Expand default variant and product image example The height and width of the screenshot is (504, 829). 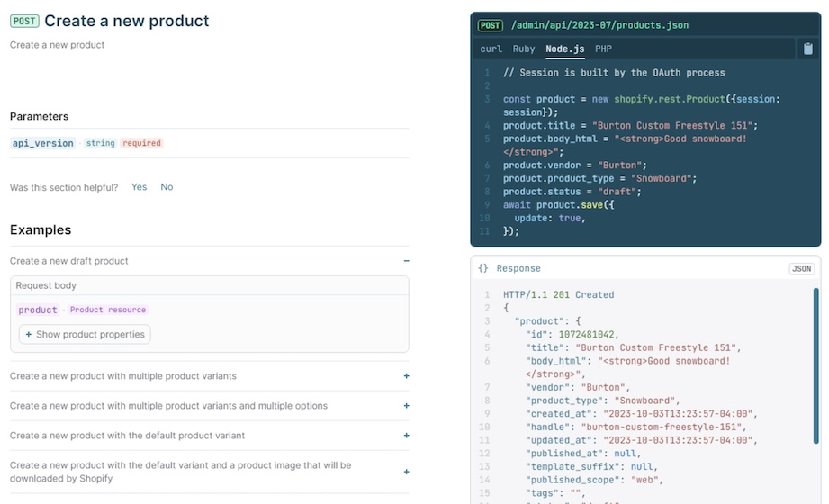click(210, 472)
